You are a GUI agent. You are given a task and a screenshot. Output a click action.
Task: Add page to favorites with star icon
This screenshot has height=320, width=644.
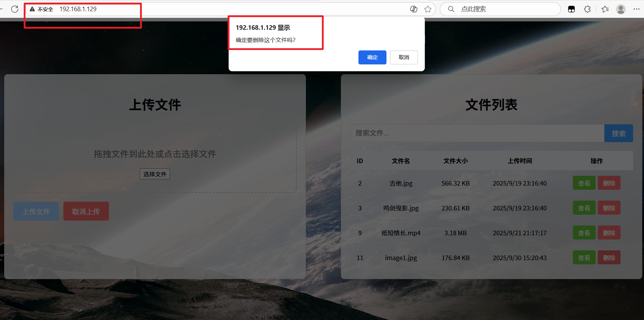(x=428, y=9)
